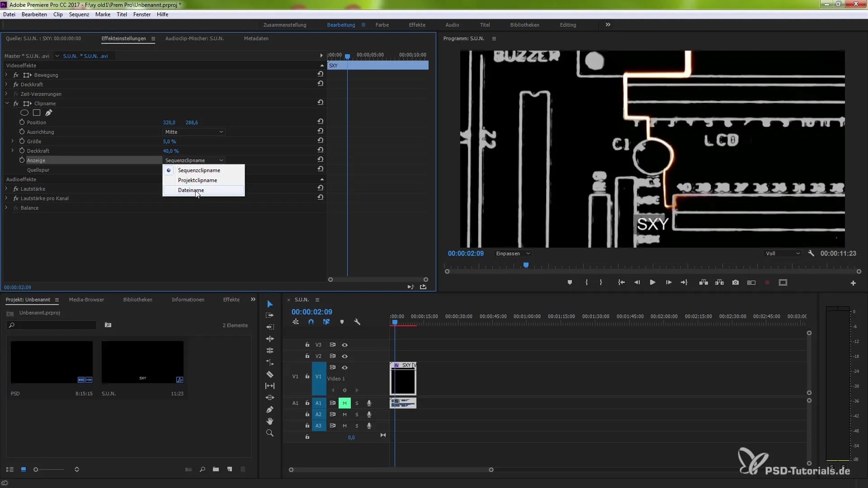Screen dimensions: 868x488
Task: Expand the Bewegung effect
Action: tap(6, 75)
